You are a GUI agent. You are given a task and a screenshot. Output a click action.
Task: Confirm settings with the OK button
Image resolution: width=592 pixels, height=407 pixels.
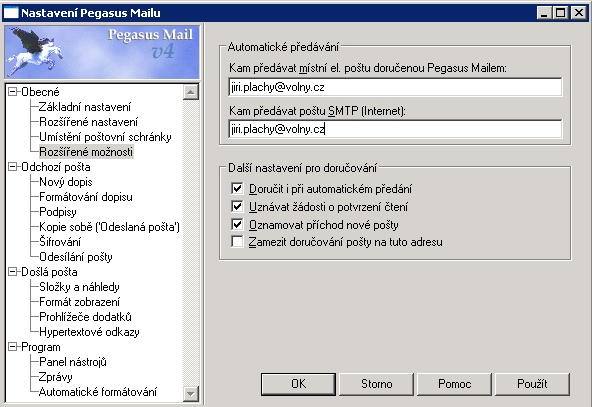(x=298, y=384)
